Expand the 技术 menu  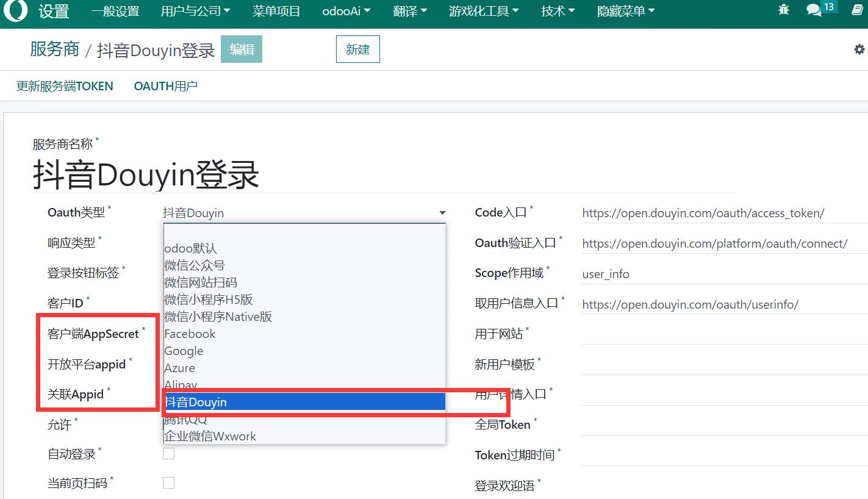[558, 11]
